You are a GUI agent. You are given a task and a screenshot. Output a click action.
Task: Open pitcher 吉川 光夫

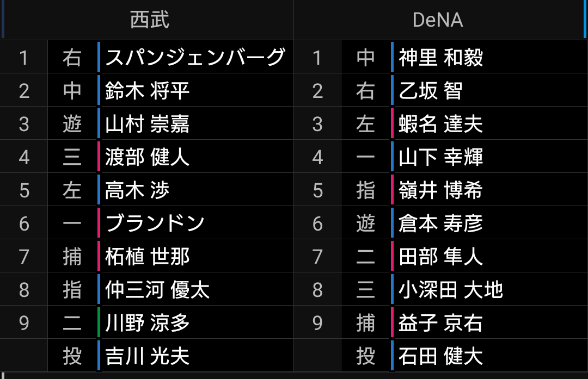pyautogui.click(x=148, y=356)
